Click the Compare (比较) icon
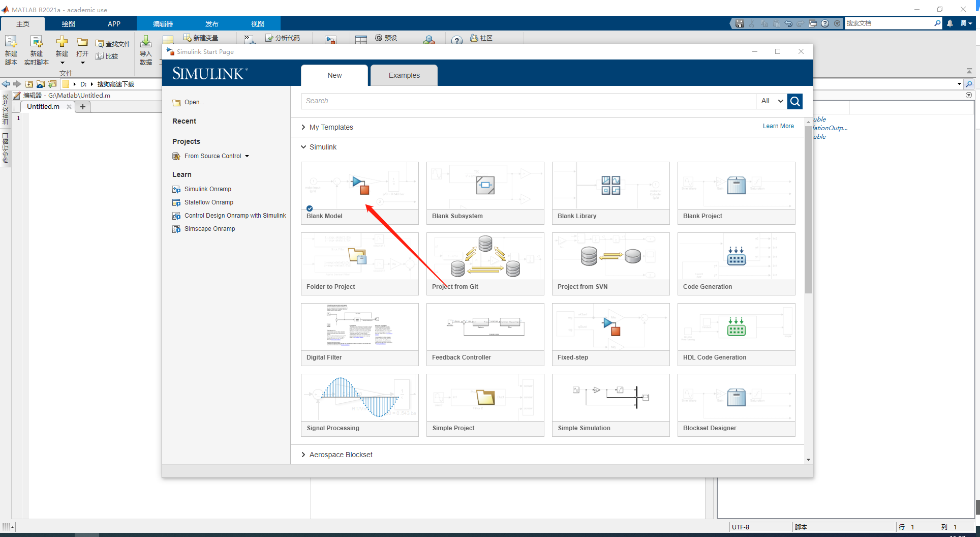The image size is (980, 537). 100,56
